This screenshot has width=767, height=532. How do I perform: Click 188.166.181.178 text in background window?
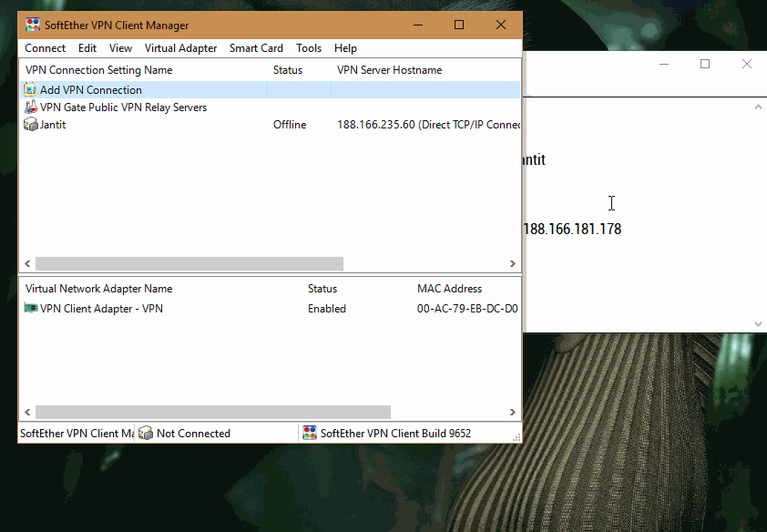(572, 229)
